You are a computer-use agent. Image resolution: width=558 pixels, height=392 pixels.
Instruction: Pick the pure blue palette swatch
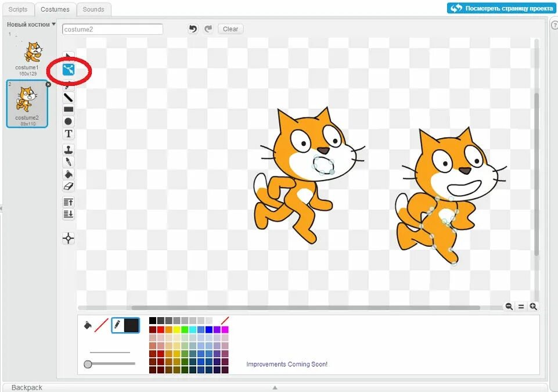[209, 329]
